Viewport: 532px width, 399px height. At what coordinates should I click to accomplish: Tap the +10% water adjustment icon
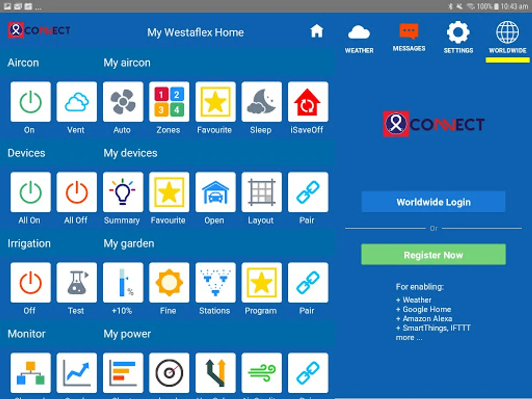click(x=123, y=282)
